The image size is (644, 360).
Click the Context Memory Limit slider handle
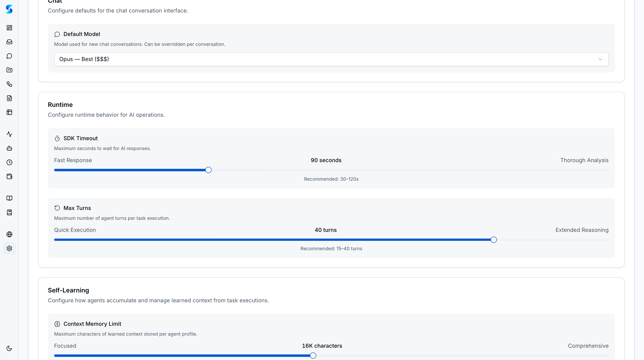point(313,355)
